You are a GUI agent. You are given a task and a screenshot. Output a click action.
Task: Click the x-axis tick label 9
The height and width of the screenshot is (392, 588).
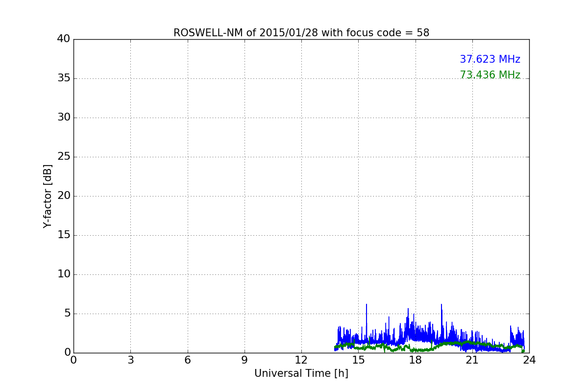coord(245,360)
